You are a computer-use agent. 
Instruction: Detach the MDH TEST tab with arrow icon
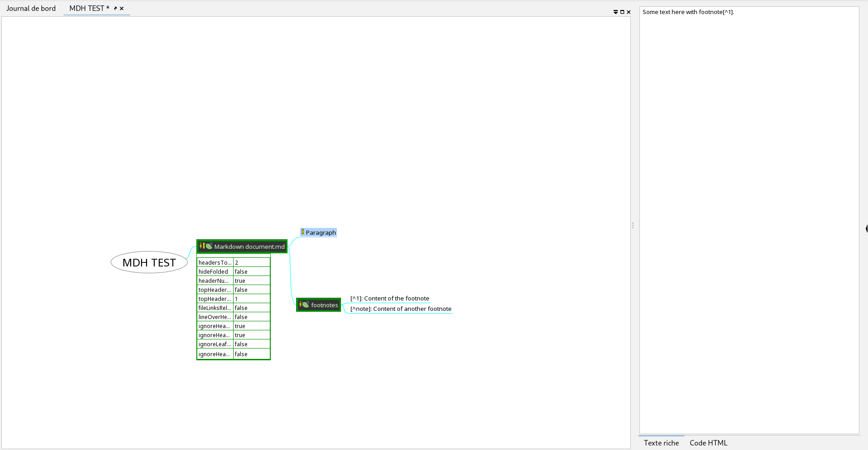click(x=116, y=8)
